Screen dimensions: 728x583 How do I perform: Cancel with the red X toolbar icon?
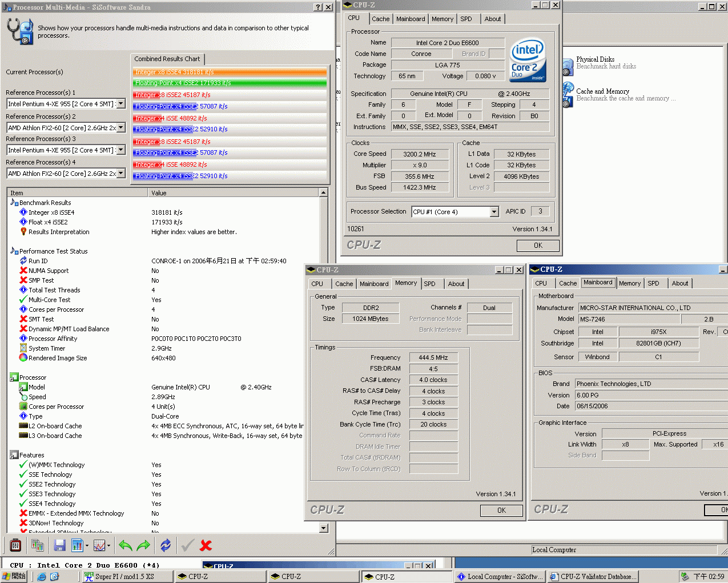coord(206,545)
